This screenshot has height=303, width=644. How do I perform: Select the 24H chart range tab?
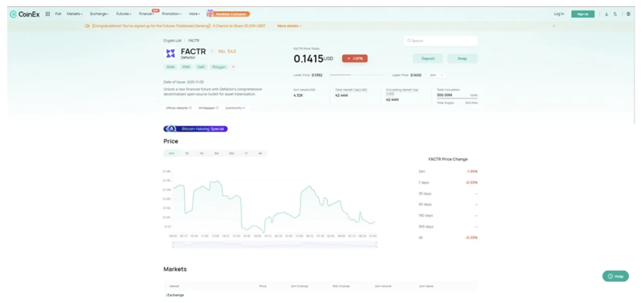(x=171, y=153)
